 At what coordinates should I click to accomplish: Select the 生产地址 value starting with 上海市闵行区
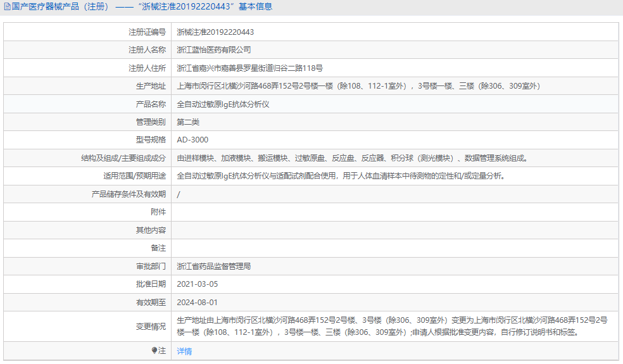358,86
